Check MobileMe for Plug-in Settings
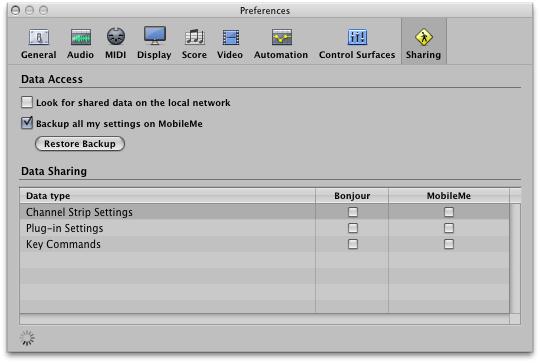The width and height of the screenshot is (540, 363). tap(449, 228)
